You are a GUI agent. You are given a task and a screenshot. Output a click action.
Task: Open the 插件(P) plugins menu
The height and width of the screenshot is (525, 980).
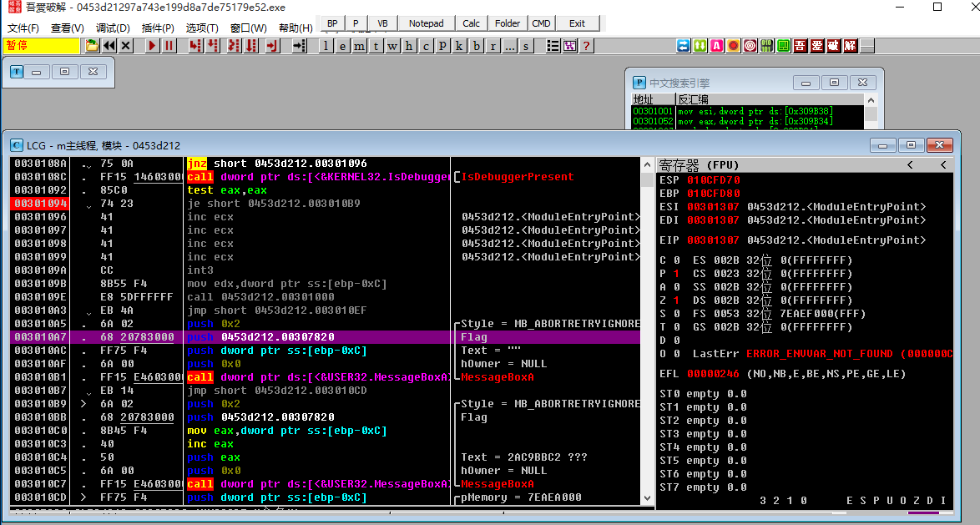158,28
